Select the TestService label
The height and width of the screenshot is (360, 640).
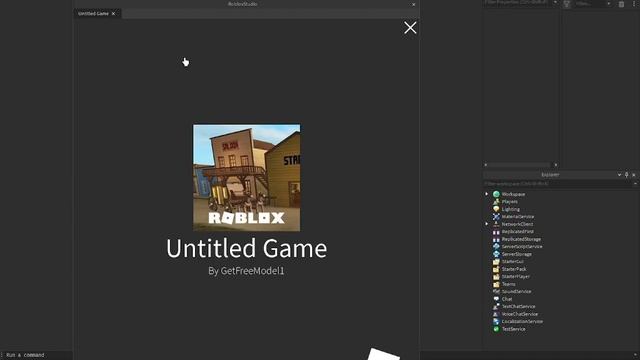[x=513, y=329]
